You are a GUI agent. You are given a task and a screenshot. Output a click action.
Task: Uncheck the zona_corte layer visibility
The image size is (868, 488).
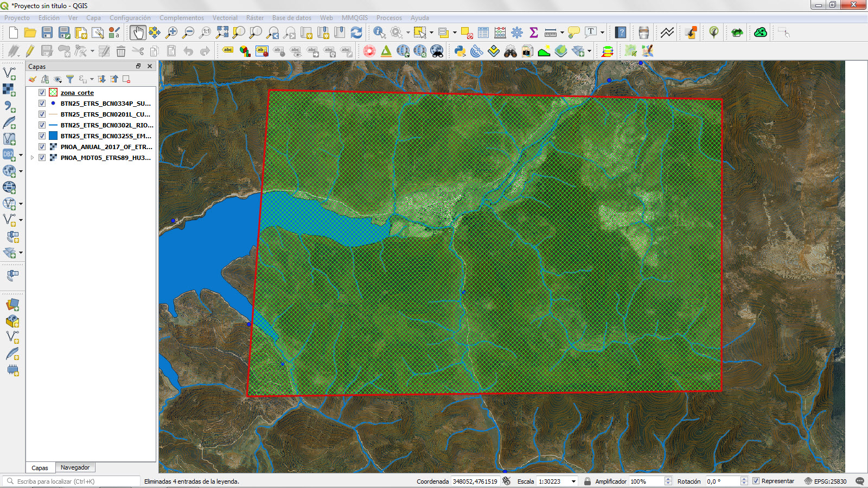[x=42, y=92]
